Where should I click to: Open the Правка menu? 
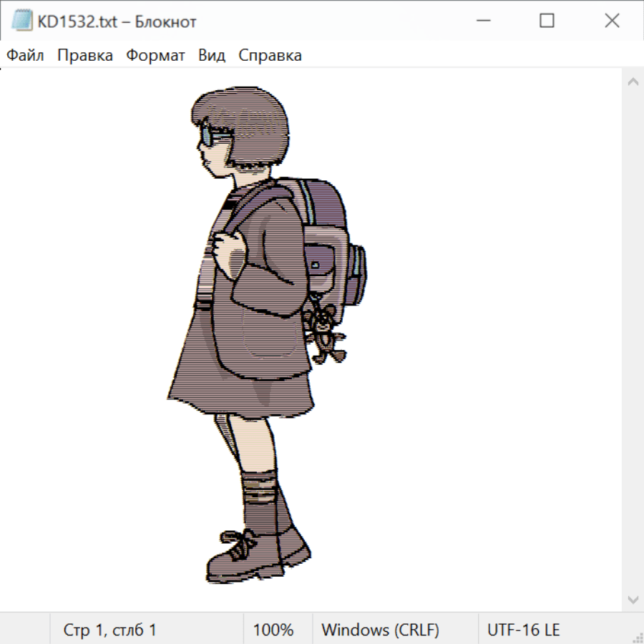point(85,56)
